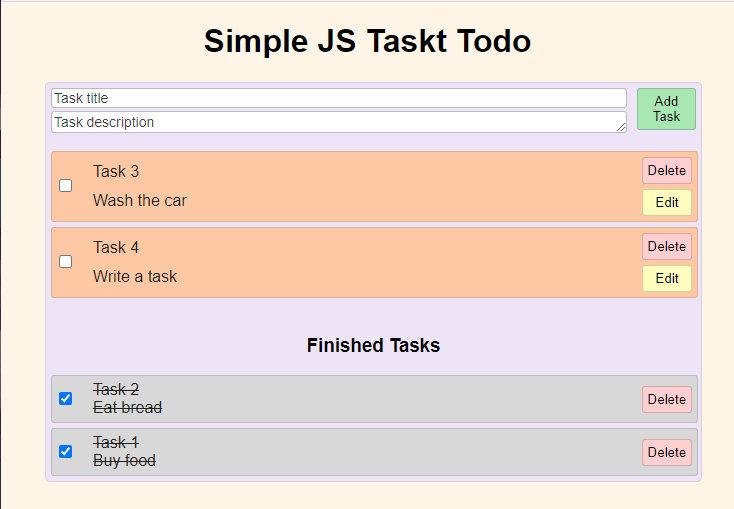Delete finished Task 2 Eat bread
The height and width of the screenshot is (509, 734).
coord(667,399)
